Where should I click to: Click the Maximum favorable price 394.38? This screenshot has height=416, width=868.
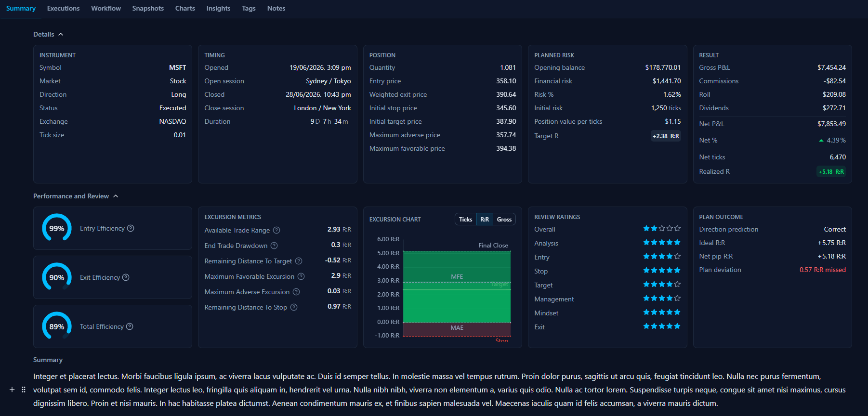pyautogui.click(x=506, y=148)
